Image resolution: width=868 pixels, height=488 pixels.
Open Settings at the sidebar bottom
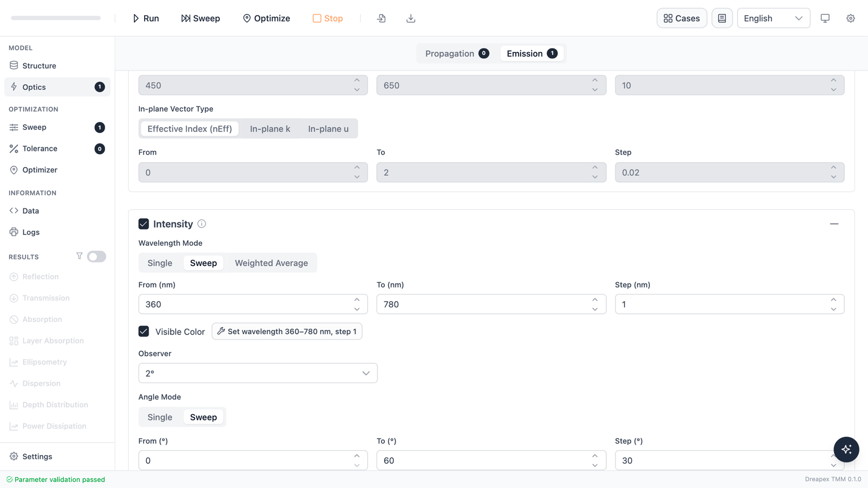pos(57,456)
